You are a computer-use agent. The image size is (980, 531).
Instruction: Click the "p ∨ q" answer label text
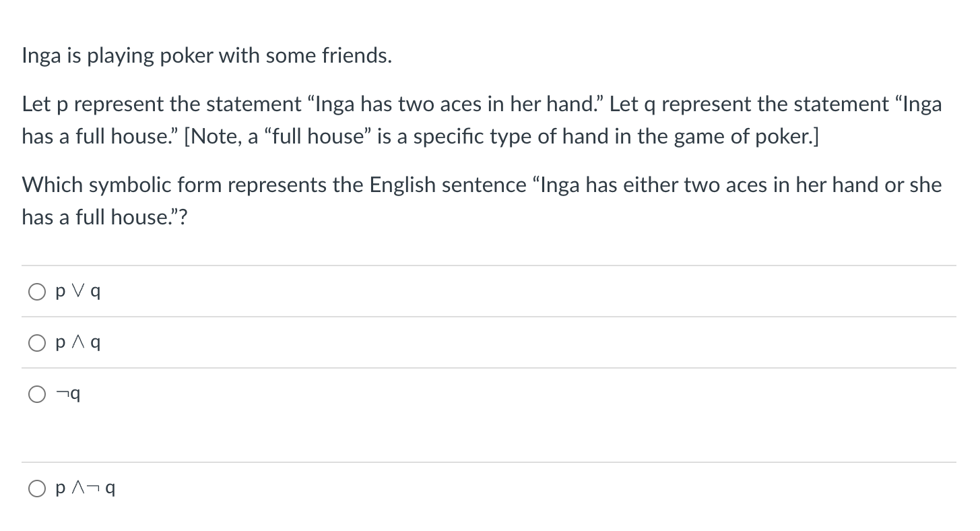pyautogui.click(x=78, y=292)
